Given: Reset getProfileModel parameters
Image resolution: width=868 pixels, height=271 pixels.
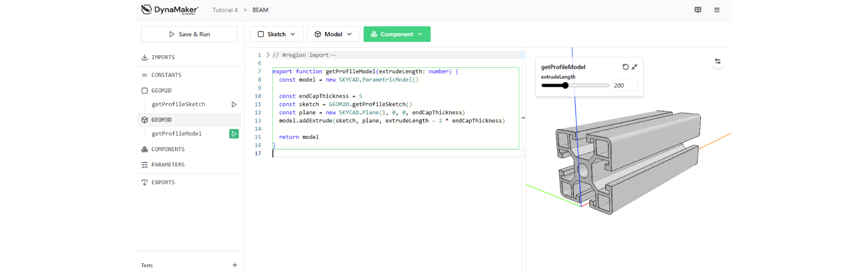Looking at the screenshot, I should coord(626,67).
